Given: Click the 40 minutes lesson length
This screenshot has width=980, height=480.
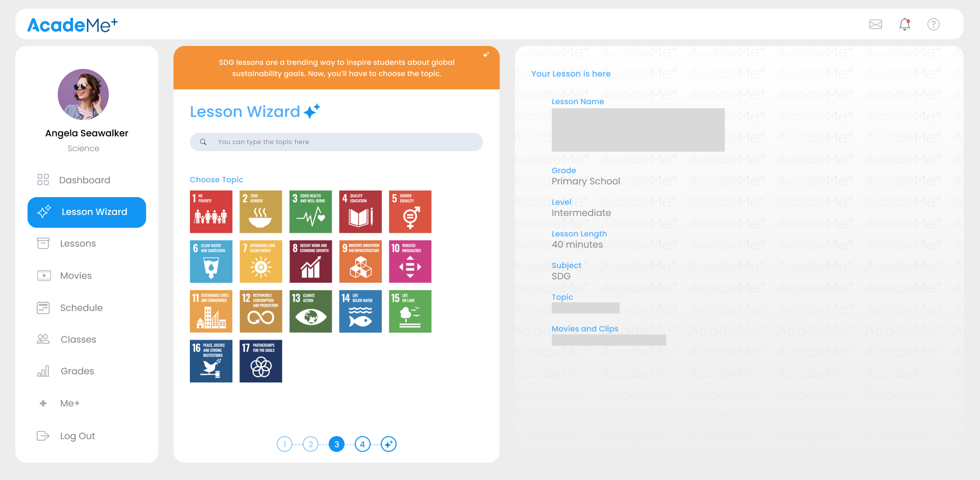Looking at the screenshot, I should click(577, 245).
